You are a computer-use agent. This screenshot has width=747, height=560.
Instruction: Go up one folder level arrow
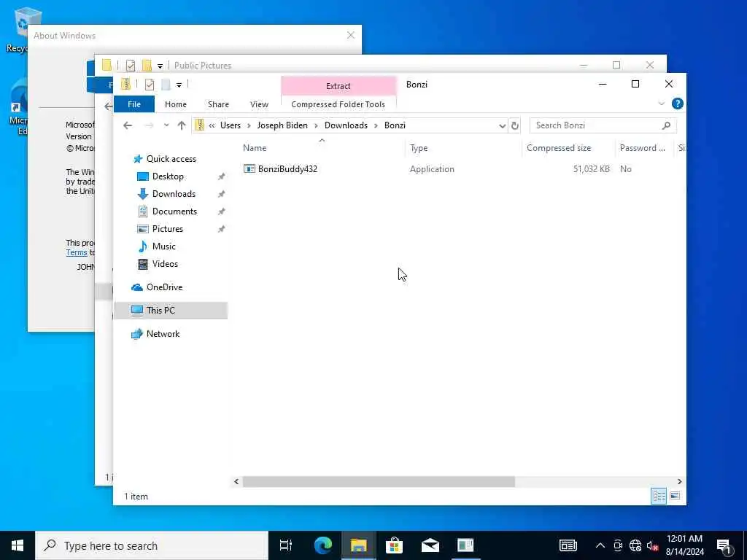[182, 125]
